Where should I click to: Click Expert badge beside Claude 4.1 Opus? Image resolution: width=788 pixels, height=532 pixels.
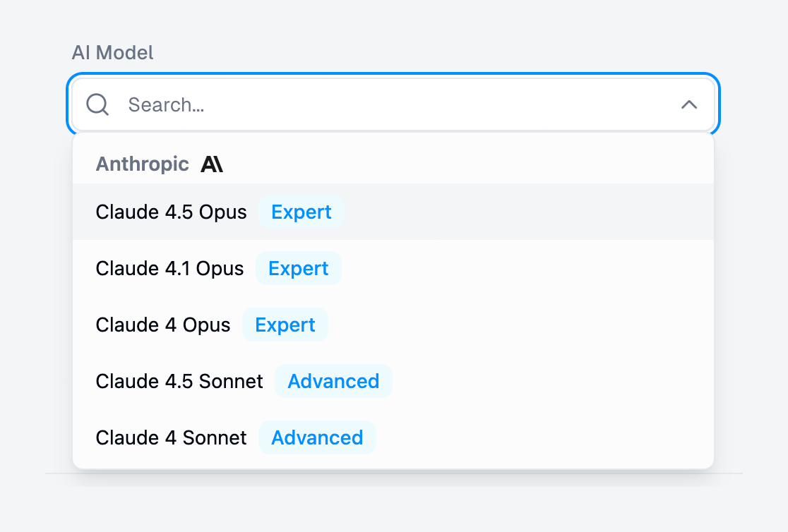299,268
